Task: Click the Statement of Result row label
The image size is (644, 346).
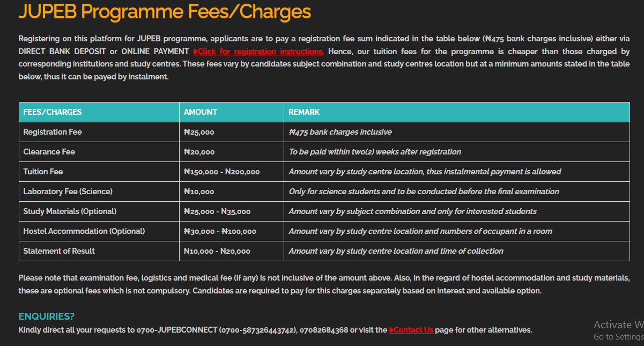Action: (x=59, y=251)
